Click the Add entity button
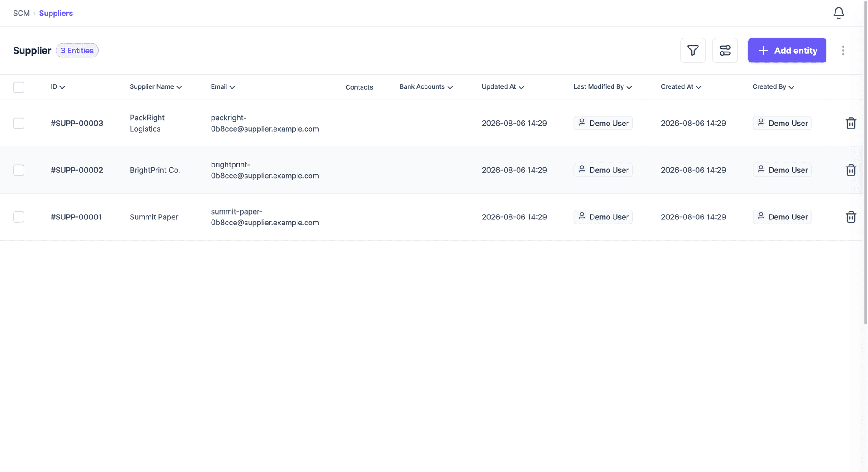 pyautogui.click(x=787, y=50)
